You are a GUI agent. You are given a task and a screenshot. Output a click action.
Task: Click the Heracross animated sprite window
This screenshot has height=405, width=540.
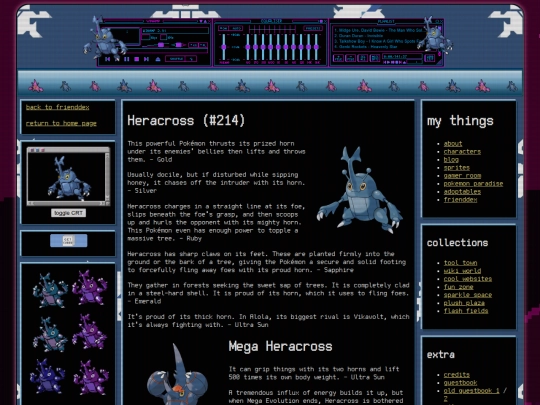tap(69, 176)
